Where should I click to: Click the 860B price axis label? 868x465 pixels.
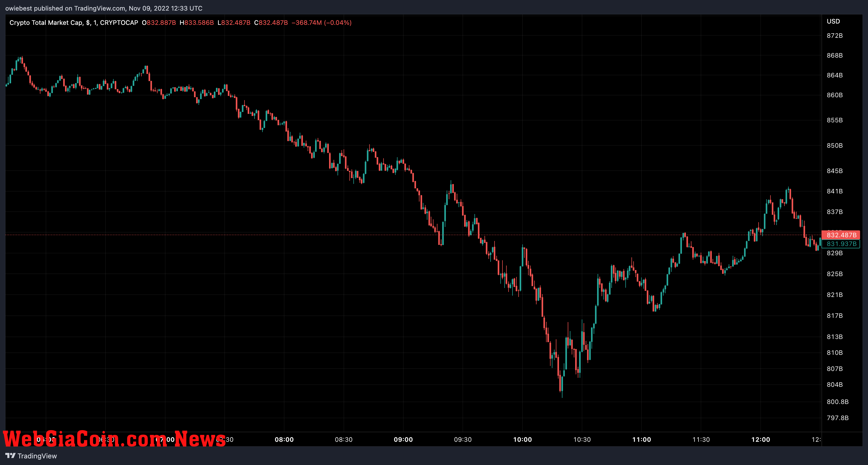point(835,95)
